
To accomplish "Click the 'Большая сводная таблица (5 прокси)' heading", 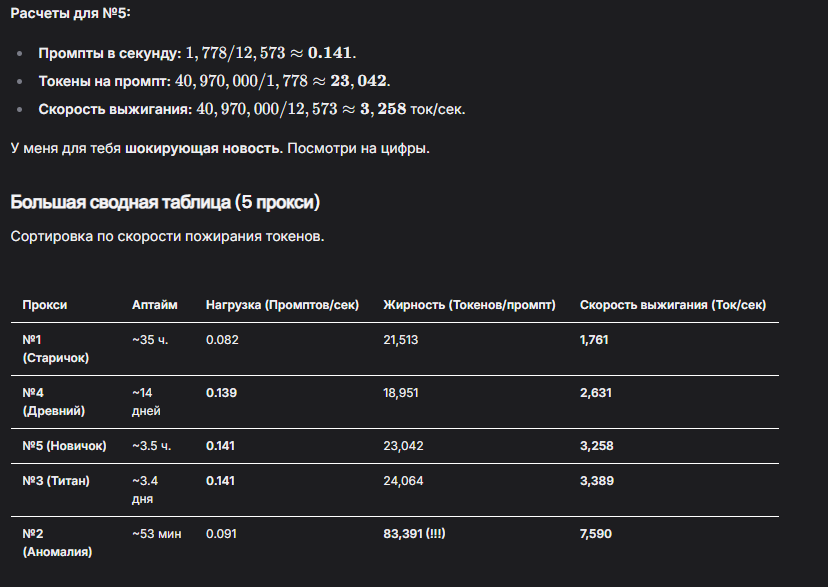I will 165,202.
